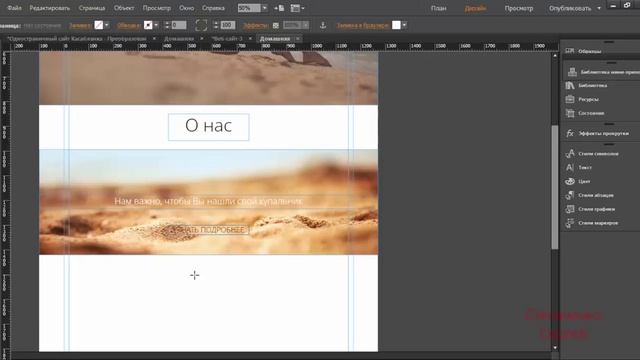This screenshot has width=640, height=360.
Task: Open the Окно menu
Action: coord(187,8)
